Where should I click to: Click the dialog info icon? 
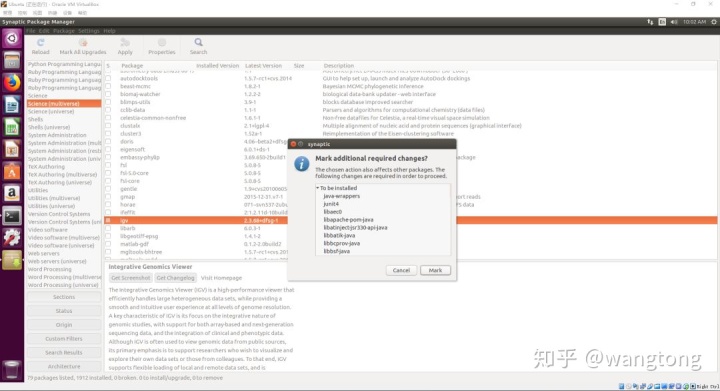click(x=302, y=164)
